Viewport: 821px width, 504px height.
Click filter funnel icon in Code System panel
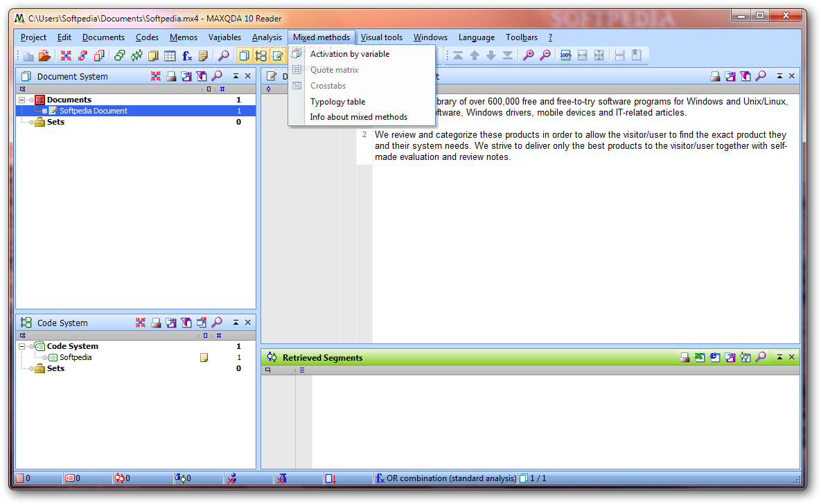[186, 323]
